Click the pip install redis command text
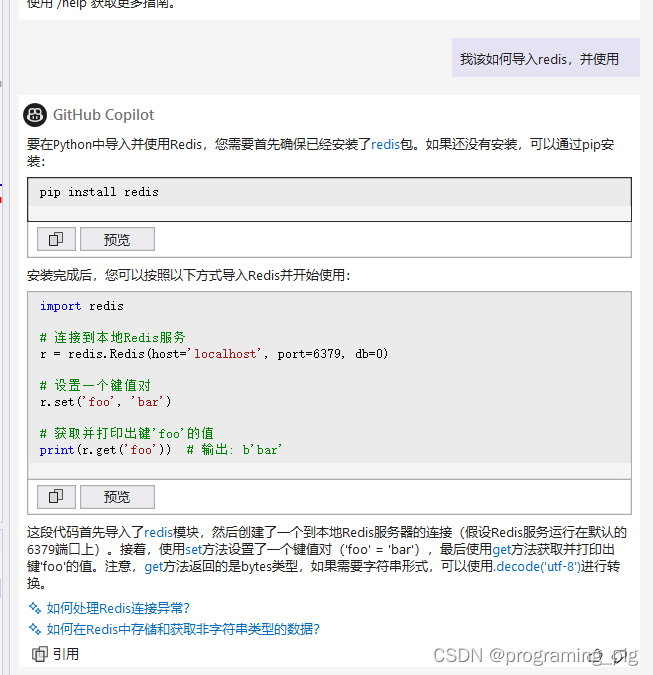 [99, 192]
